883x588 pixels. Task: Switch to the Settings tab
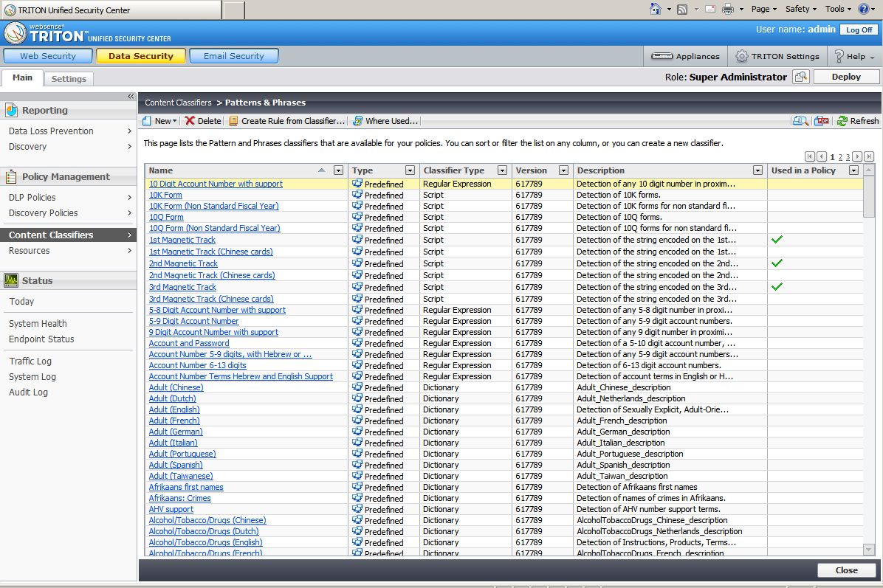(69, 79)
